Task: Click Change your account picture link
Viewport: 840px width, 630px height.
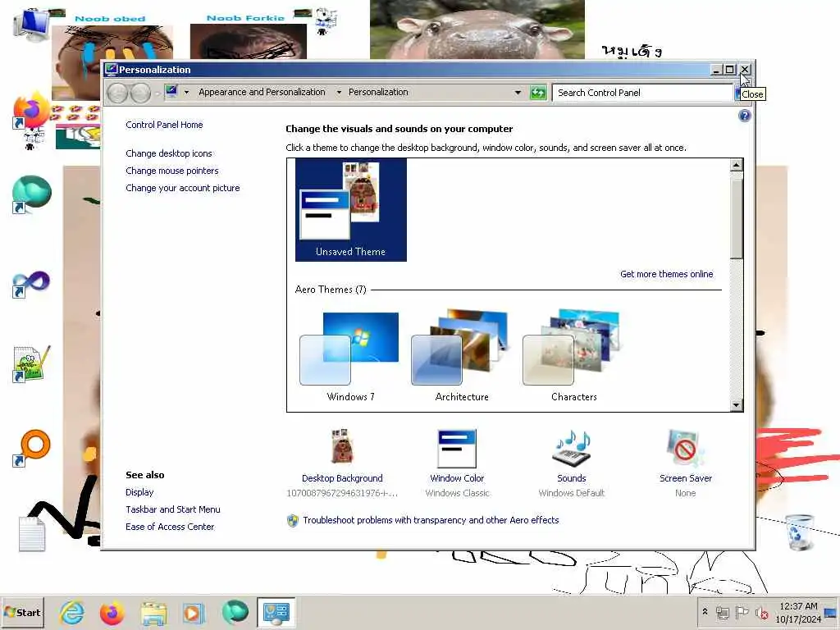Action: (x=183, y=188)
